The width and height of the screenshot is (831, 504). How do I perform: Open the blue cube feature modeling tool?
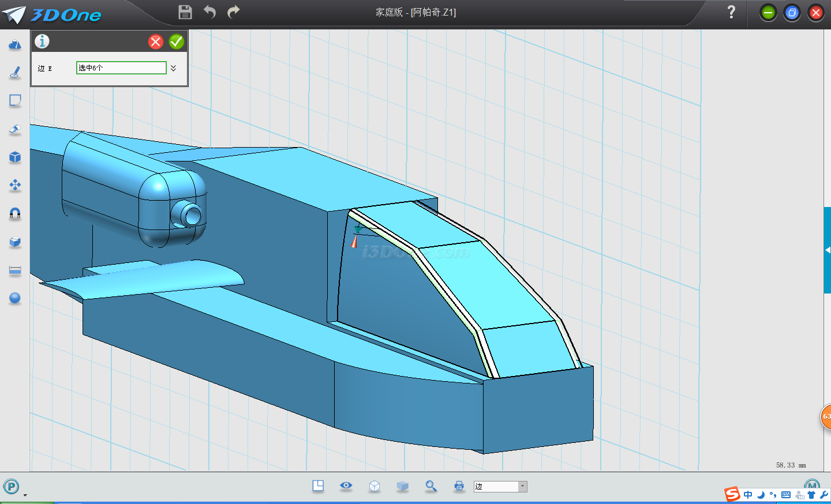tap(15, 157)
